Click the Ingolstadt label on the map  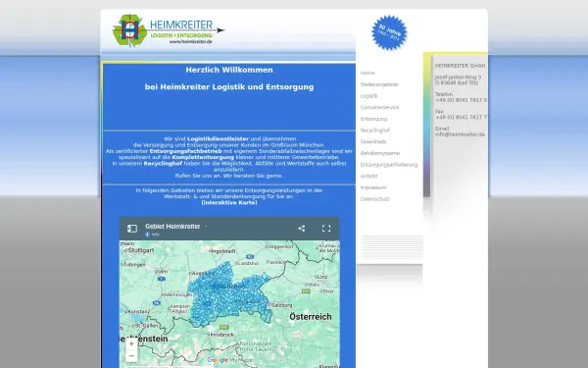[223, 251]
